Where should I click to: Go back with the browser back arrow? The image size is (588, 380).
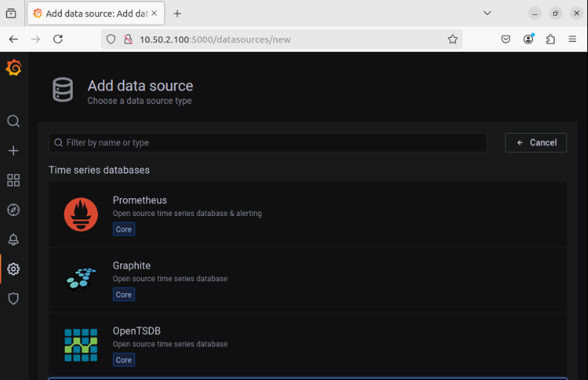pos(13,39)
